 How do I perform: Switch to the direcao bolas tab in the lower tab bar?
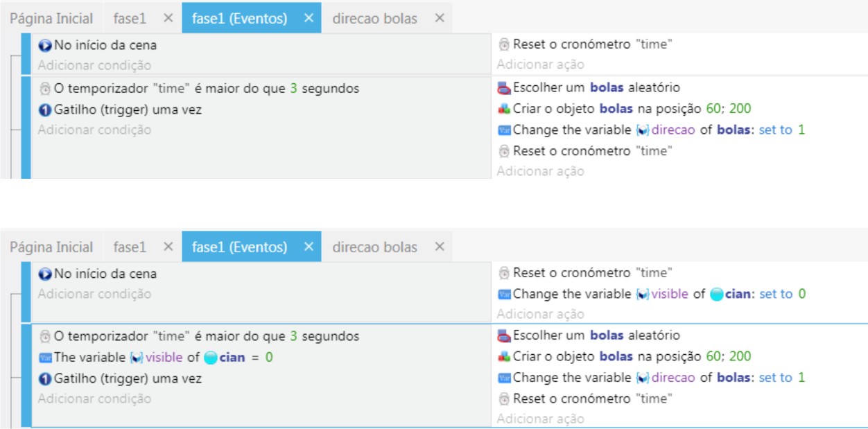[374, 247]
